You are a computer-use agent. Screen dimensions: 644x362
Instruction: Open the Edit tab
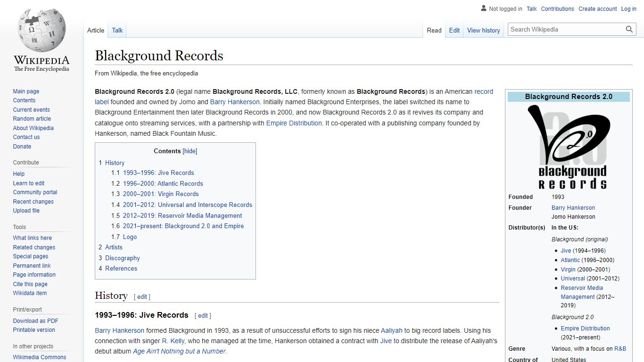click(454, 30)
